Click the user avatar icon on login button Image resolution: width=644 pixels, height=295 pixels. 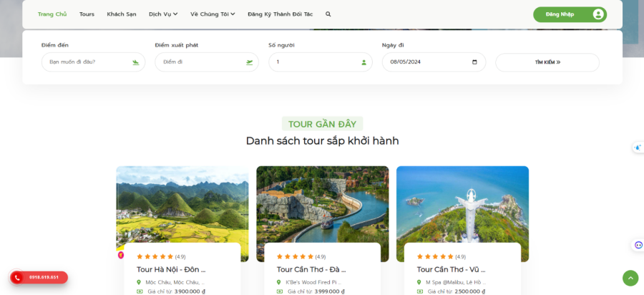pyautogui.click(x=598, y=14)
